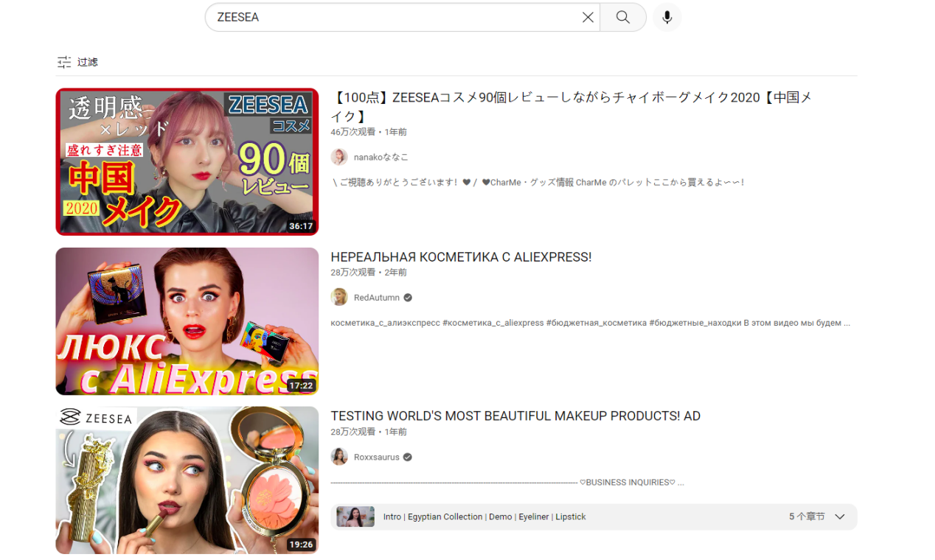Clear the ZEESEA search text with X

[x=588, y=17]
